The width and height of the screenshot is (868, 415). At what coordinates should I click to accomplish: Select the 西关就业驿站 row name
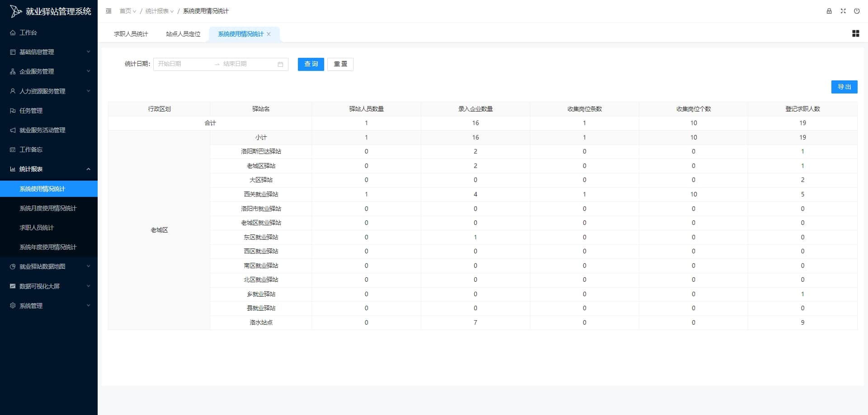(x=261, y=194)
